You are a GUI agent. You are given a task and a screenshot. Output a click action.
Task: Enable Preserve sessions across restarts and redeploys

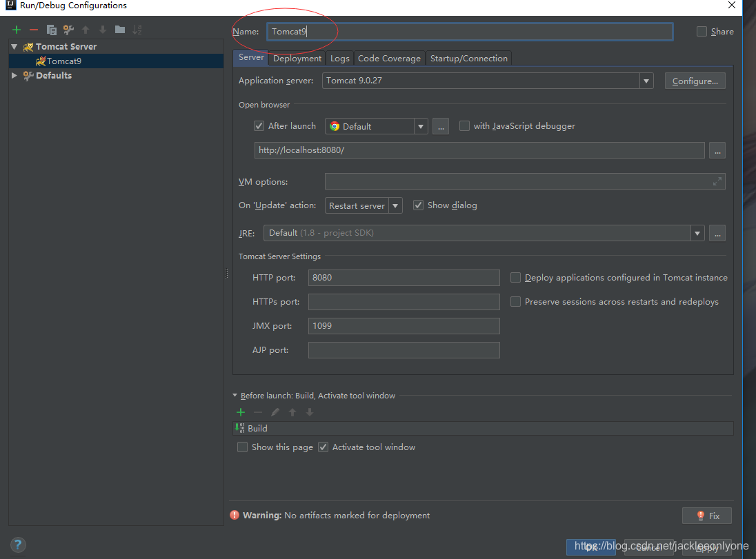(x=515, y=302)
